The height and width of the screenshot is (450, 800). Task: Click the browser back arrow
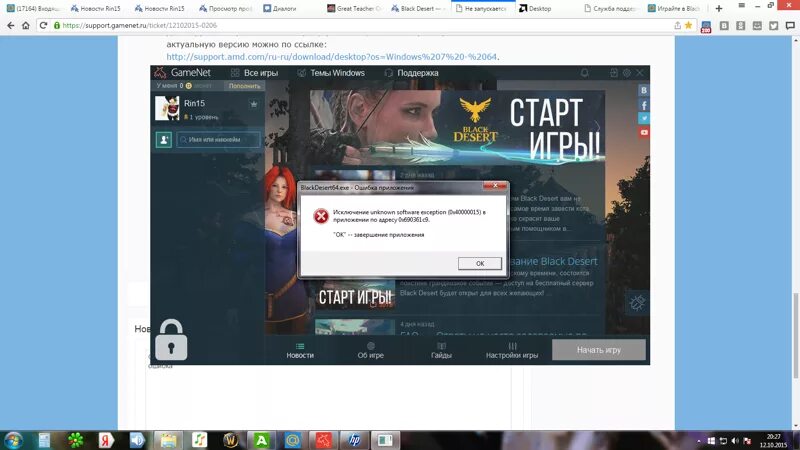click(x=11, y=25)
